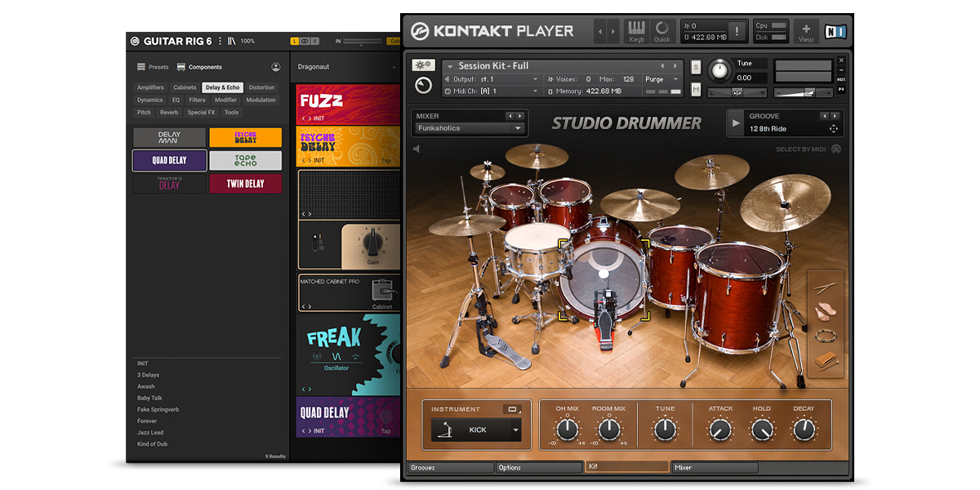980x490 pixels.
Task: Switch to the Grooves tab
Action: [451, 468]
